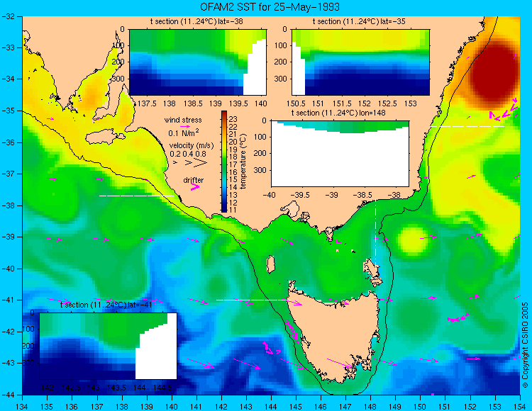This screenshot has width=532, height=411.
Task: Click main latitude axis label "-32"
Action: tap(9, 16)
